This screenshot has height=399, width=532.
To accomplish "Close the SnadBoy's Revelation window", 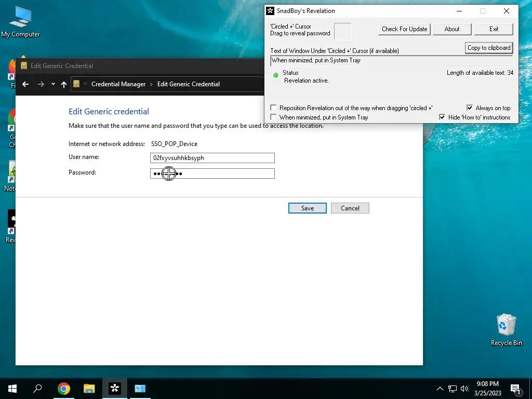I will click(506, 11).
